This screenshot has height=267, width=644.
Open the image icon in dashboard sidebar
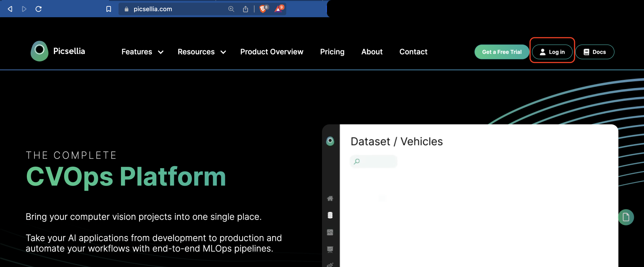330,232
